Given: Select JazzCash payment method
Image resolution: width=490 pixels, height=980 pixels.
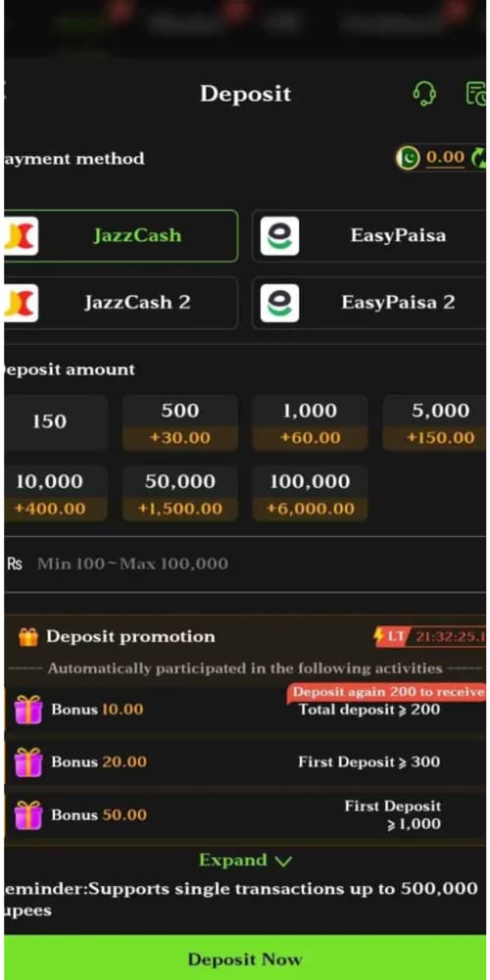Looking at the screenshot, I should pos(122,235).
